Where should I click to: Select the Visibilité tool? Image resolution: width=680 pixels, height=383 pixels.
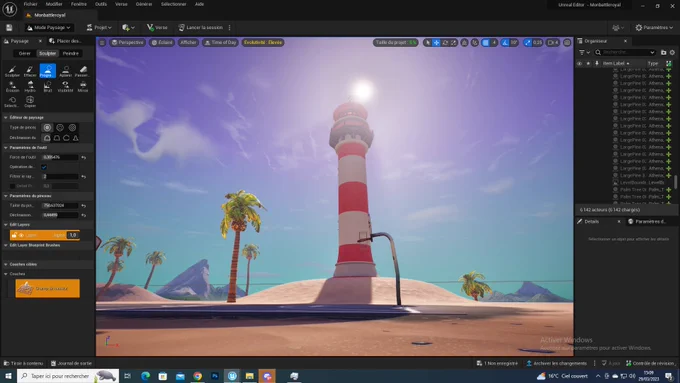point(65,86)
